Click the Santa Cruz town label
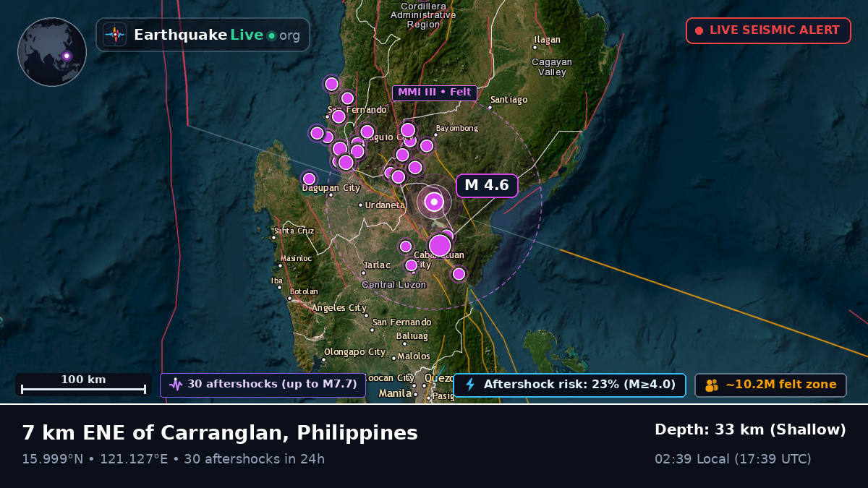The image size is (868, 488). tap(294, 231)
